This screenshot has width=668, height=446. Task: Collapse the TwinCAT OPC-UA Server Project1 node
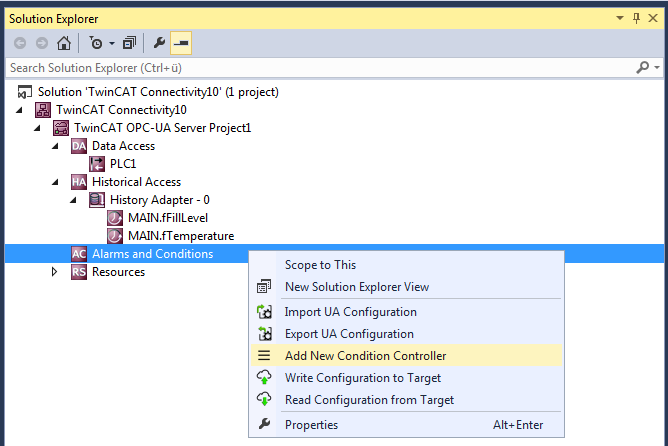37,128
